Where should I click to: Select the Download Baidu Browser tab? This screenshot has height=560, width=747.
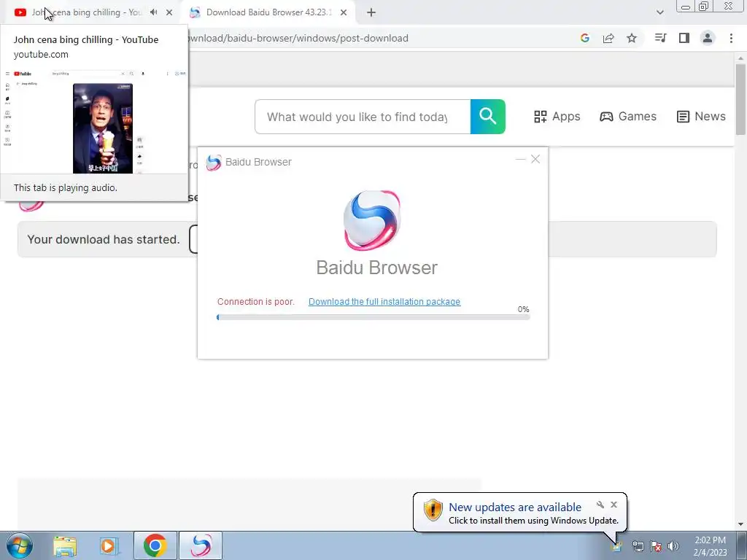click(x=268, y=12)
